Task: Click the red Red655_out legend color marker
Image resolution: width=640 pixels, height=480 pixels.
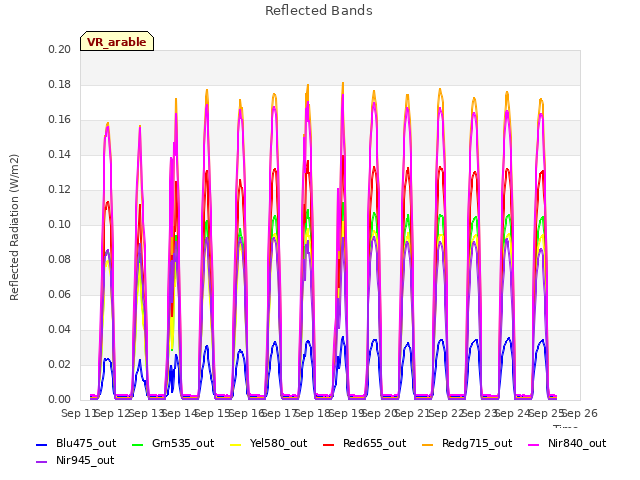Action: (329, 444)
